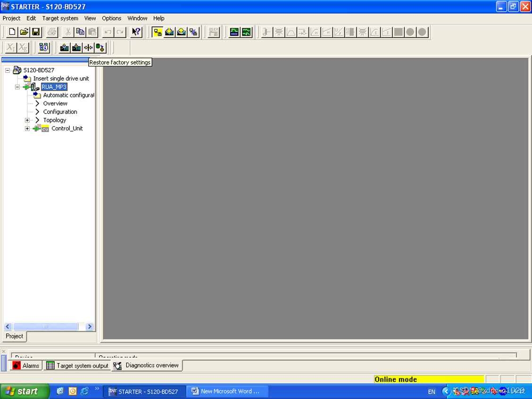Click the Open project folder icon

coord(24,32)
